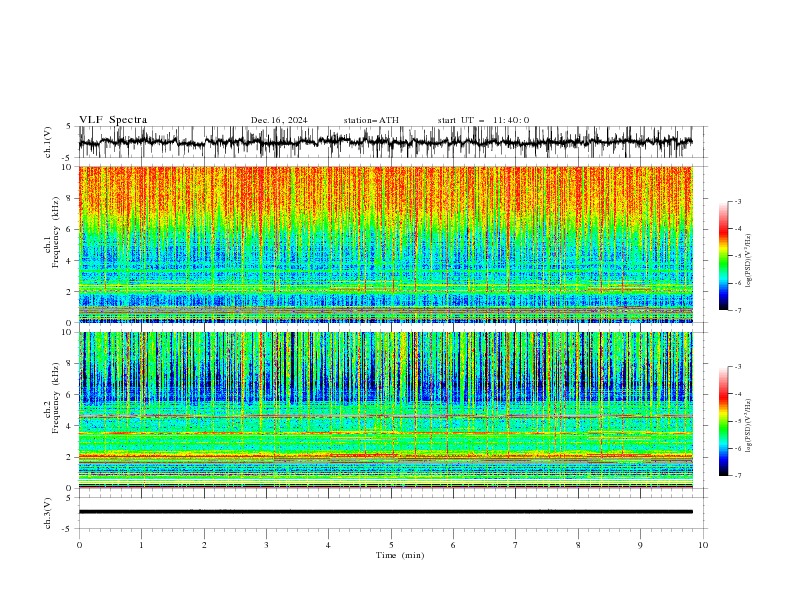Screen dimensions: 792x612
Task: Click the "-4" tick on lower colorbar
Action: coord(738,394)
